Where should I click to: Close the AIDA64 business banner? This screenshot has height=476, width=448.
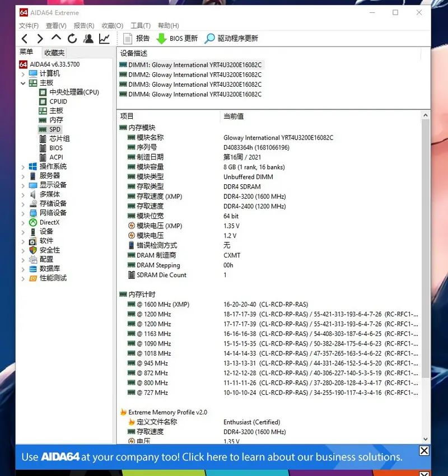[x=424, y=451]
